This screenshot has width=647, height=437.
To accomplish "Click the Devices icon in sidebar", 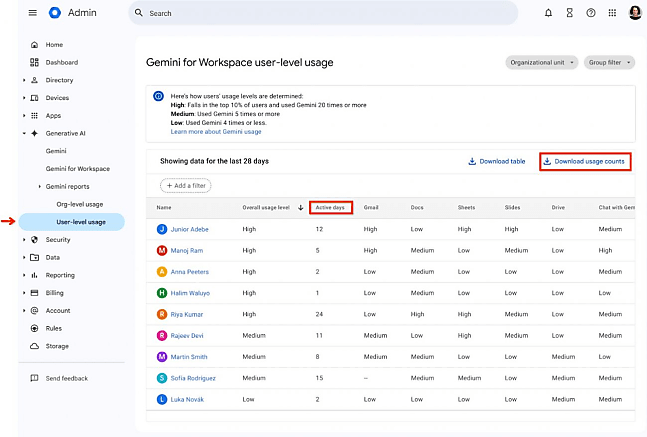I will 35,98.
